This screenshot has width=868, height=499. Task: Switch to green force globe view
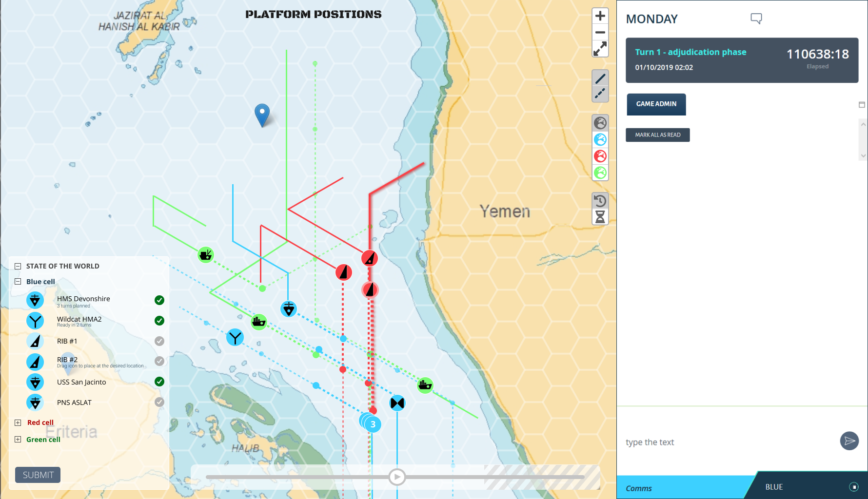(600, 173)
